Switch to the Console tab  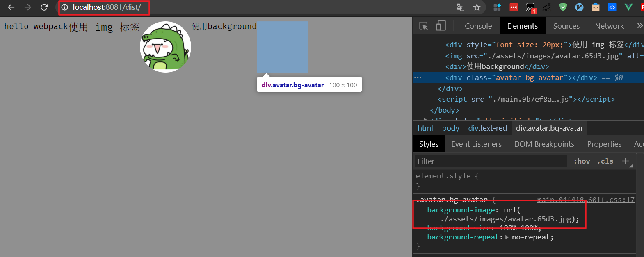click(x=478, y=26)
